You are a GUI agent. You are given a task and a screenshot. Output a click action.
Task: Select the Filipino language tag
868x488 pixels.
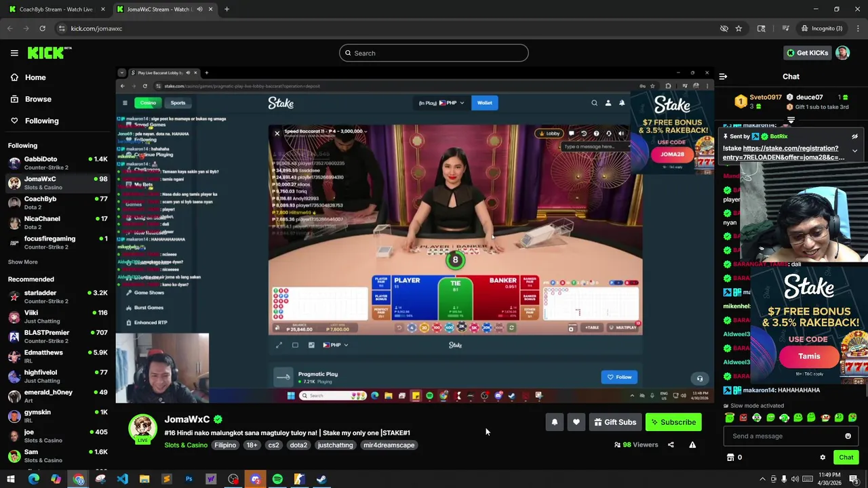(225, 445)
